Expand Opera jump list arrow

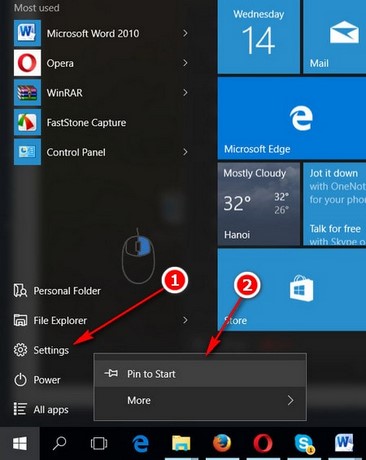[185, 63]
